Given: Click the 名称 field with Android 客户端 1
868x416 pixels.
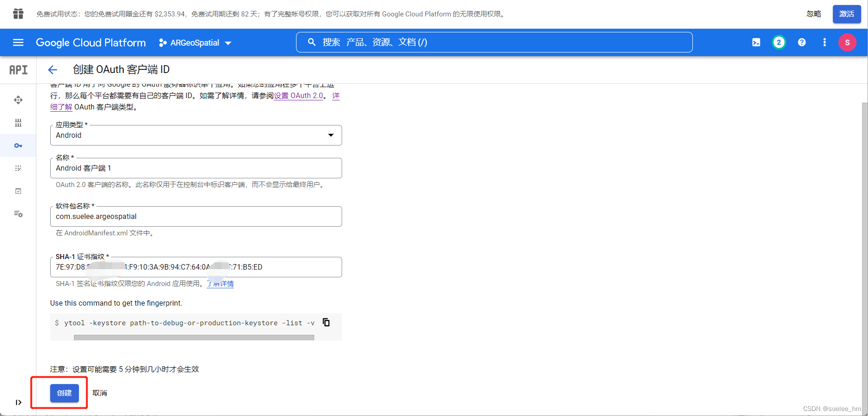Looking at the screenshot, I should click(x=196, y=168).
